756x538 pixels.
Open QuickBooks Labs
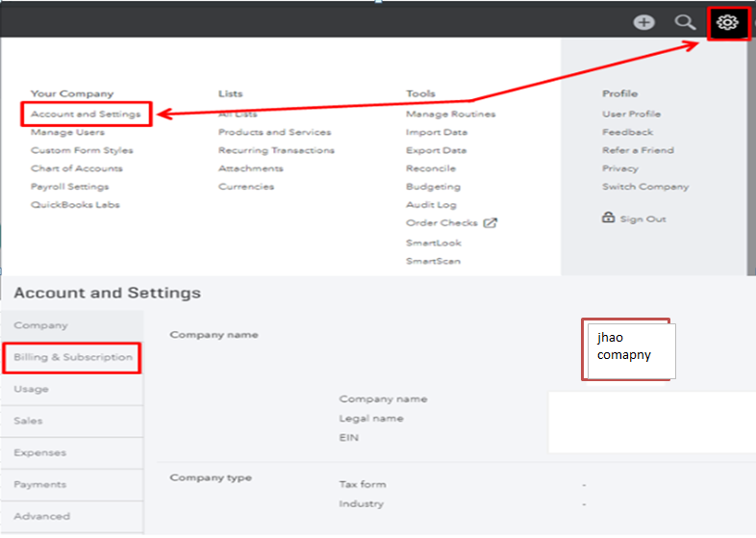click(75, 205)
